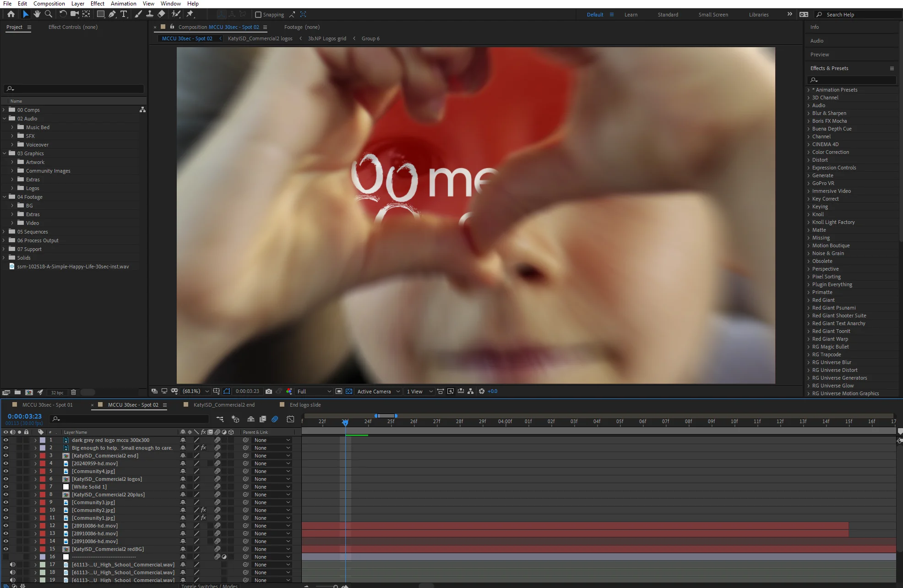Click the Home icon in toolbar

11,14
